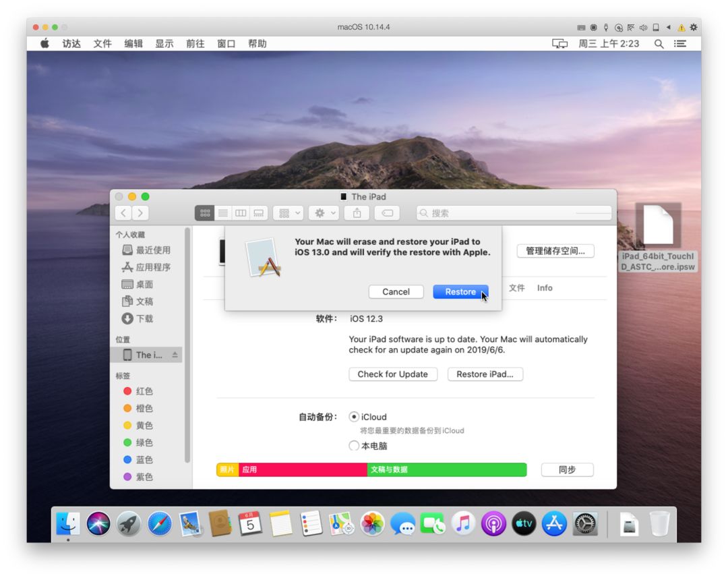Switch to the Info tab
Viewport: 728px width, 578px height.
pyautogui.click(x=544, y=288)
